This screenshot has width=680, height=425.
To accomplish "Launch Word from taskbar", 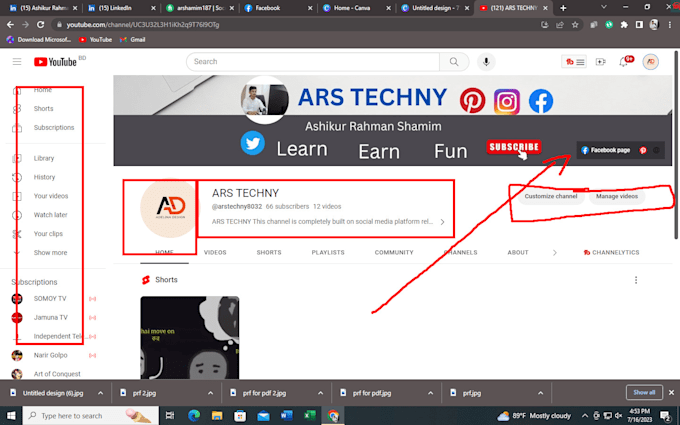I will pyautogui.click(x=286, y=415).
